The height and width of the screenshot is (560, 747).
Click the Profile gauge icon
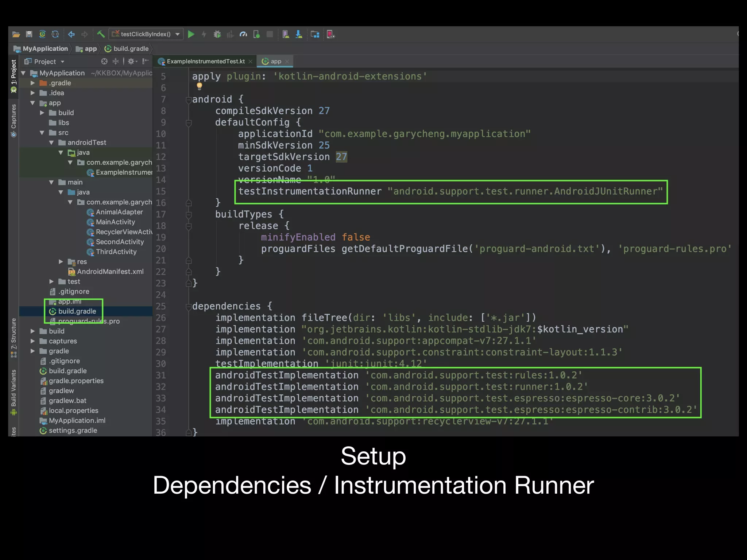tap(243, 34)
